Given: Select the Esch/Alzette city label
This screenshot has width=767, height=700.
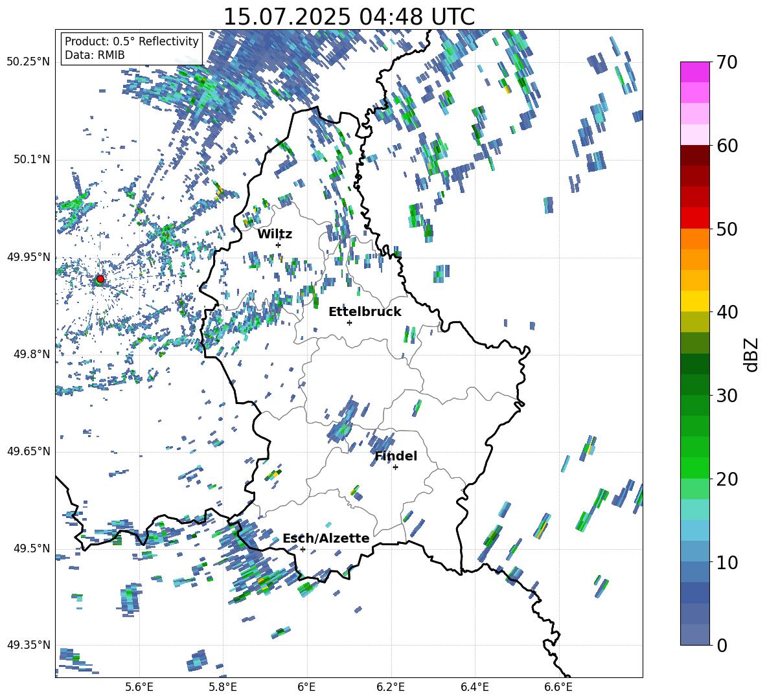Looking at the screenshot, I should (x=326, y=538).
